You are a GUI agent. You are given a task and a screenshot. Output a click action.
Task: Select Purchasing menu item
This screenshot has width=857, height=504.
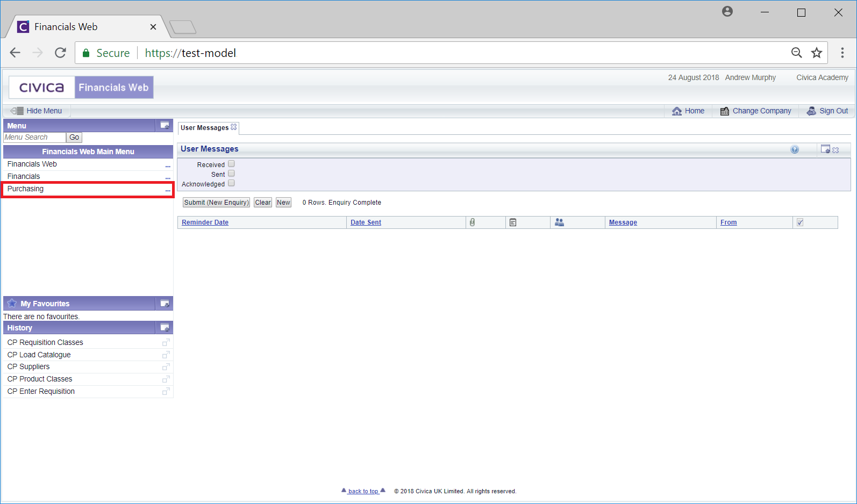click(x=25, y=189)
